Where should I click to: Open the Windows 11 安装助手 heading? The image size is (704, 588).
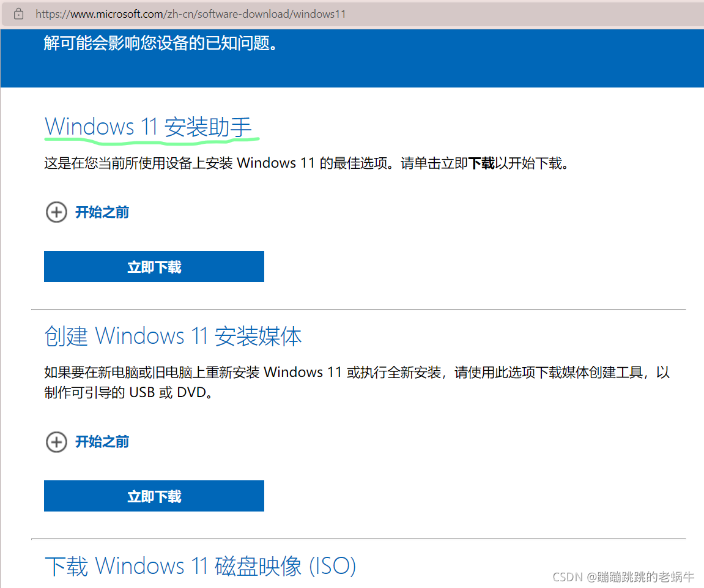coord(148,127)
